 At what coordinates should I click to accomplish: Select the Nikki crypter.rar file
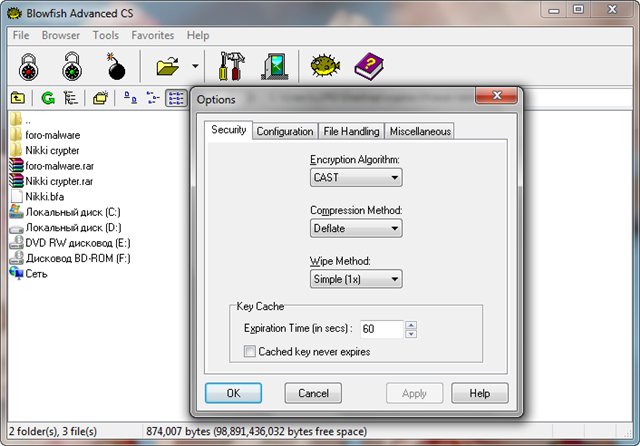pyautogui.click(x=51, y=181)
